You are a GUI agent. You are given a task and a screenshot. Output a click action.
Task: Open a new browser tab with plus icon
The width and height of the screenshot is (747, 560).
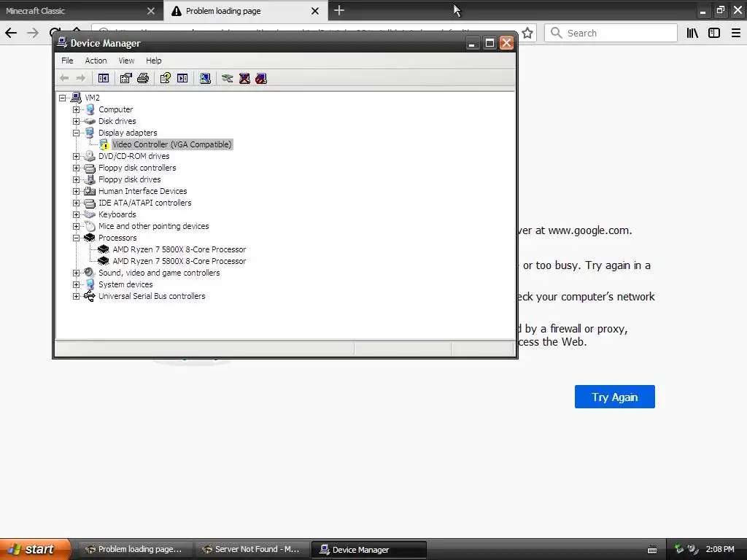(338, 10)
